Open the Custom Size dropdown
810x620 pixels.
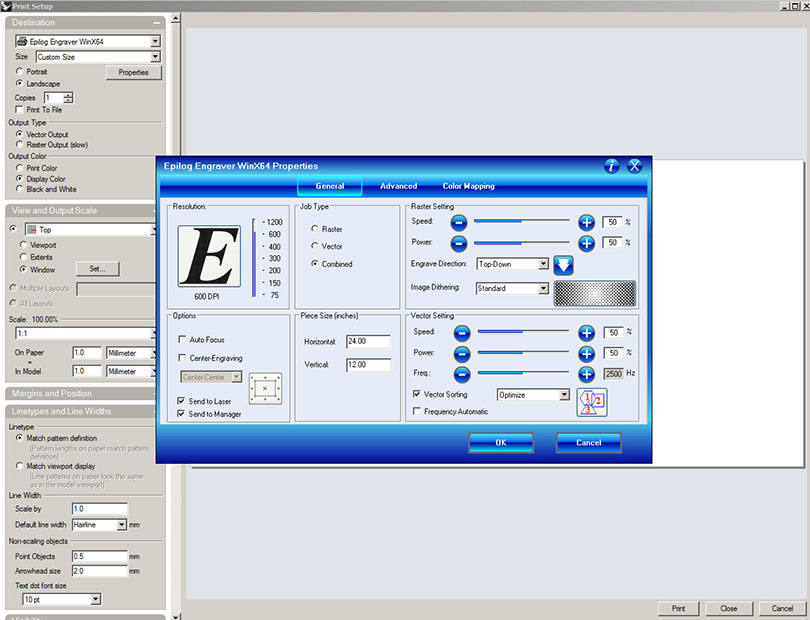155,57
